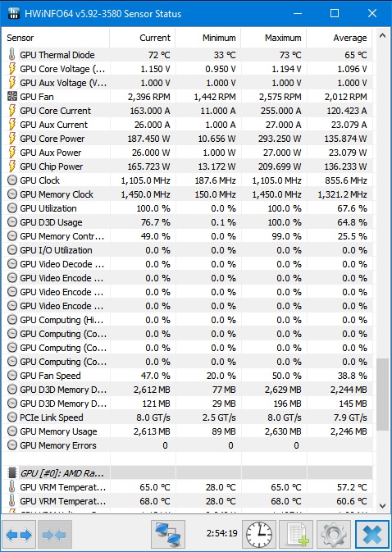392x552 pixels.
Task: Select the PCIe Link Speed row
Action: click(x=189, y=417)
